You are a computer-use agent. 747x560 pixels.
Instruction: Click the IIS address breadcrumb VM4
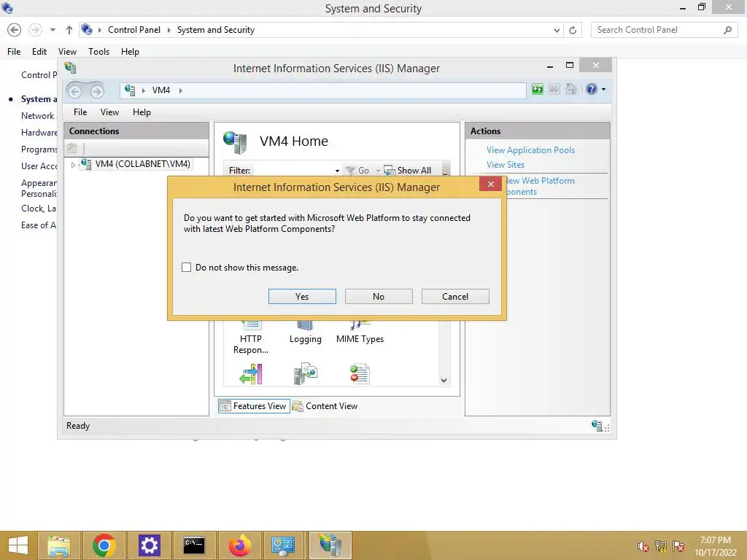(x=161, y=90)
